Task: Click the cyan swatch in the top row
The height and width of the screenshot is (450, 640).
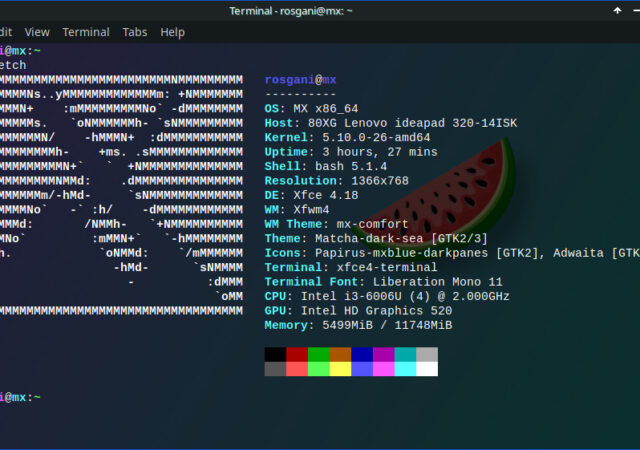Action: pos(405,355)
